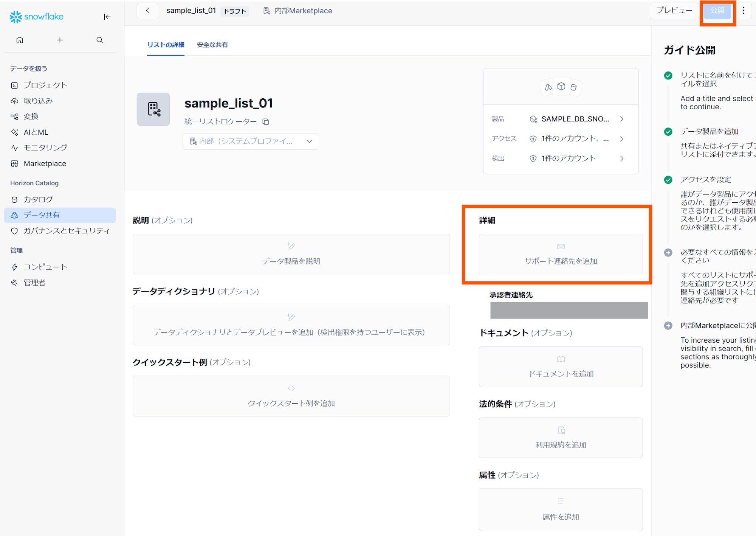Screen dimensions: 756x536
Task: Expand the 製品 SAMPLE_DB_SNO row
Action: point(622,119)
